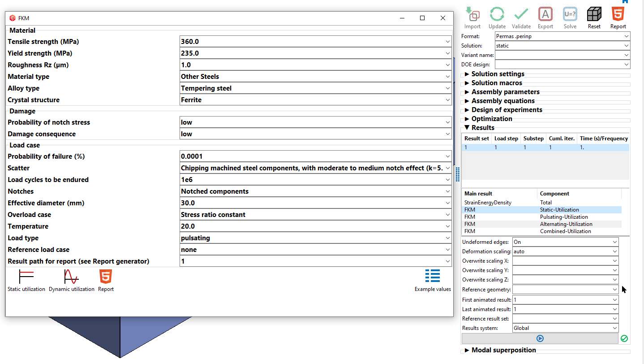Image resolution: width=644 pixels, height=364 pixels.
Task: Open the Tensile strength dropdown
Action: pyautogui.click(x=448, y=42)
